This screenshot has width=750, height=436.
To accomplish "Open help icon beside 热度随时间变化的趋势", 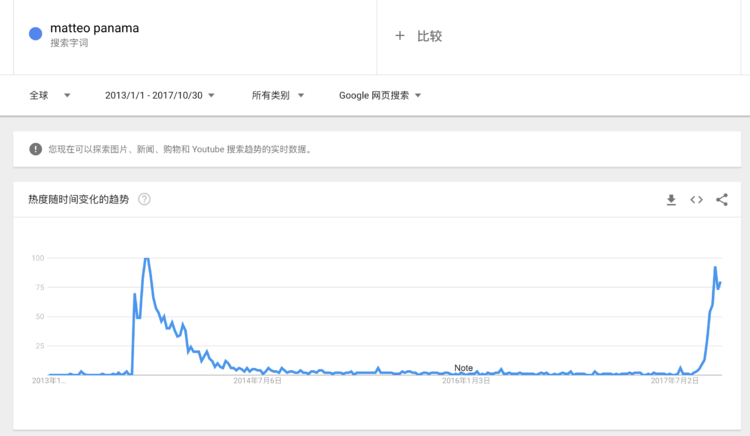I will (x=144, y=199).
